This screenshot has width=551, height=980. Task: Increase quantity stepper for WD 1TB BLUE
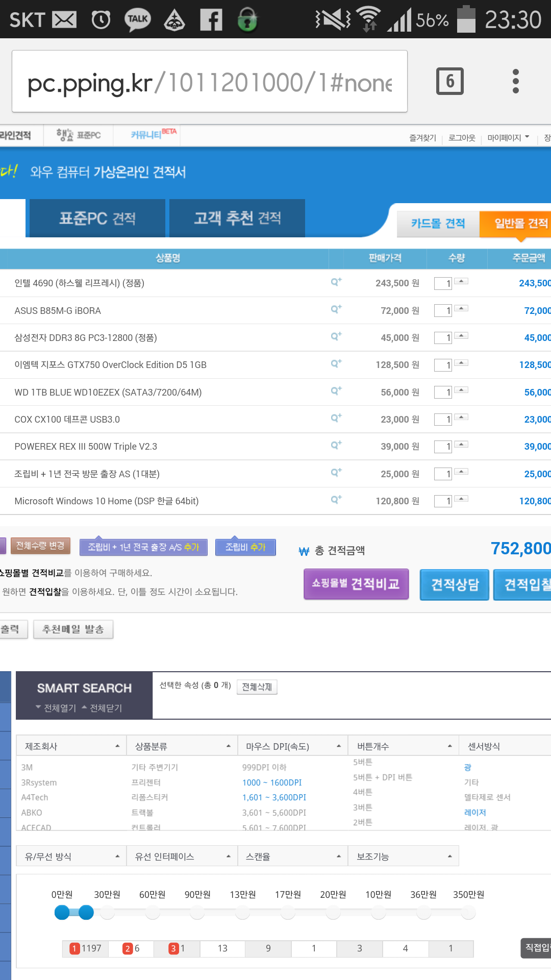click(461, 389)
